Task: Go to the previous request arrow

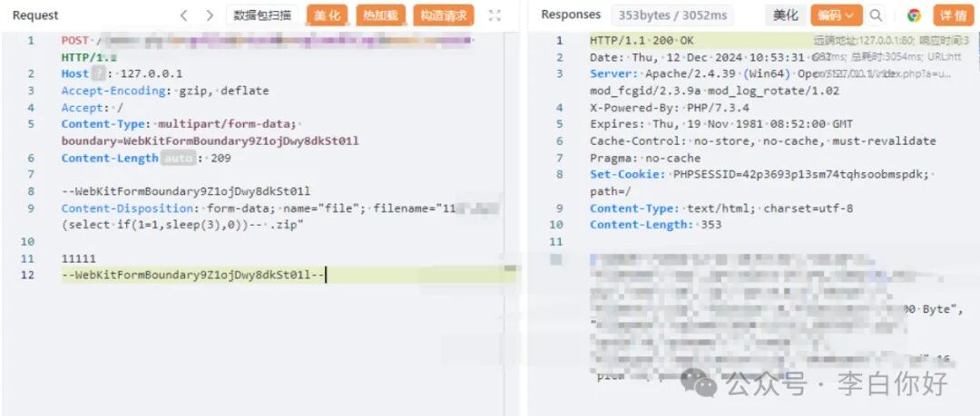Action: point(183,15)
